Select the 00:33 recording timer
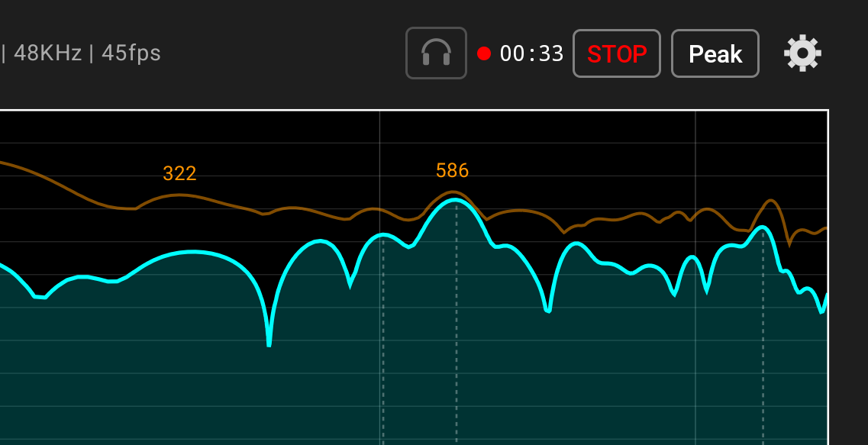Screen dimensions: 868x445 [x=531, y=53]
